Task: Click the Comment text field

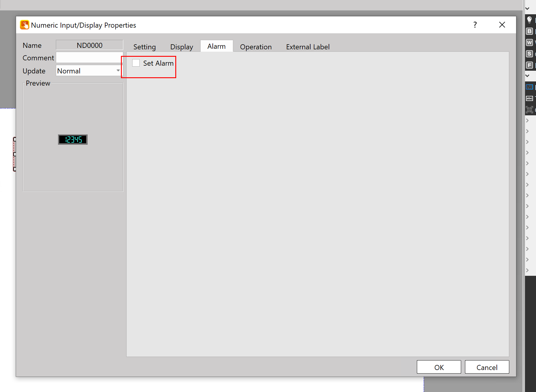Action: point(89,58)
